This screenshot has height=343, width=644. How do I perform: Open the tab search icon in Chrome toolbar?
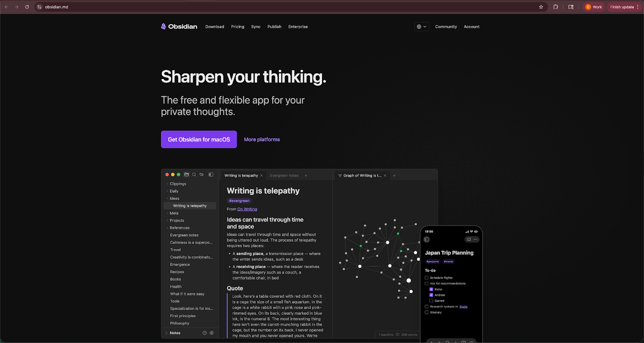tap(571, 7)
